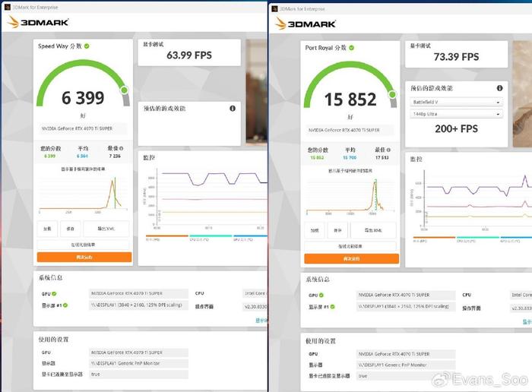Toggle blue GPU temperature legend in Speed Way monitoring
532x392 pixels.
click(x=250, y=237)
